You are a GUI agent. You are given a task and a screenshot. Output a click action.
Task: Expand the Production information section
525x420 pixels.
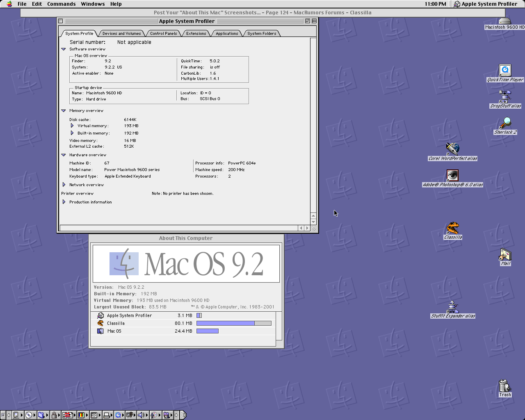[x=64, y=202]
